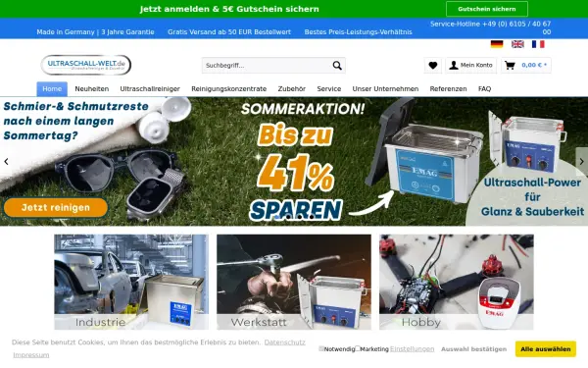Open the Hobby category tile
The image size is (588, 368).
pyautogui.click(x=457, y=282)
